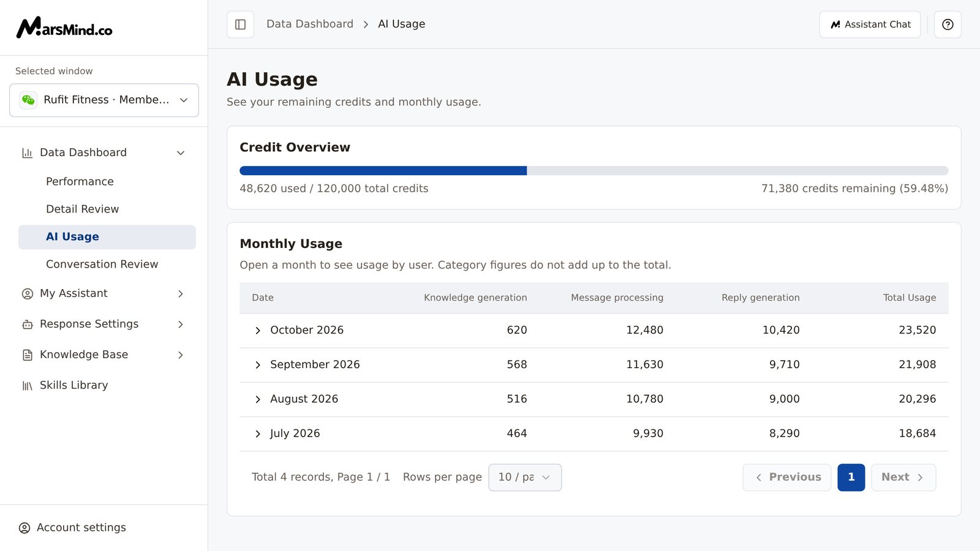Click the Response Settings robot icon
Viewport: 980px width, 551px height.
(x=27, y=324)
